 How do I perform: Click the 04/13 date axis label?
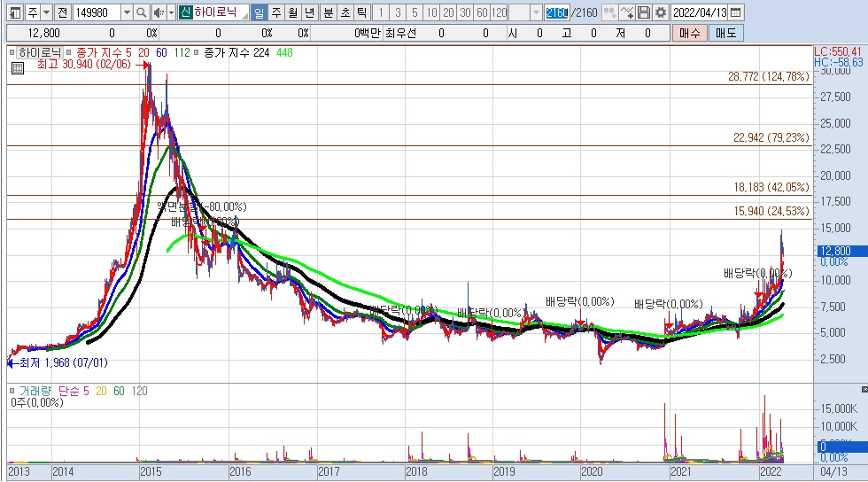click(833, 471)
